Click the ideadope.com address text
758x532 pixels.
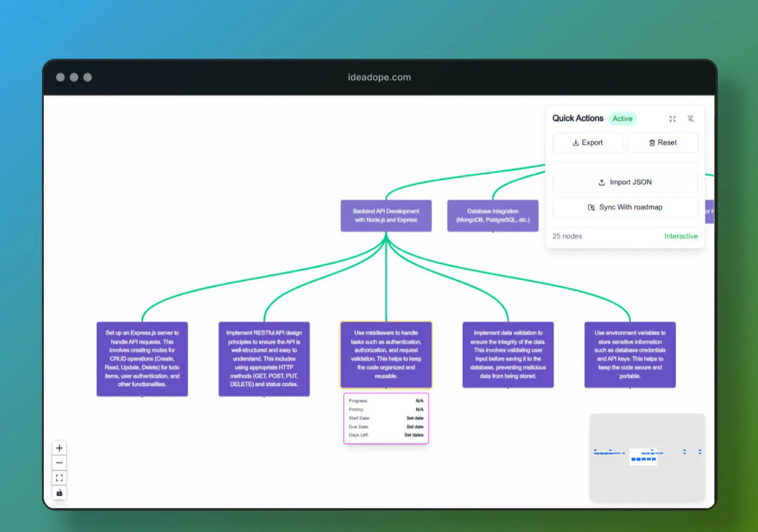[379, 77]
